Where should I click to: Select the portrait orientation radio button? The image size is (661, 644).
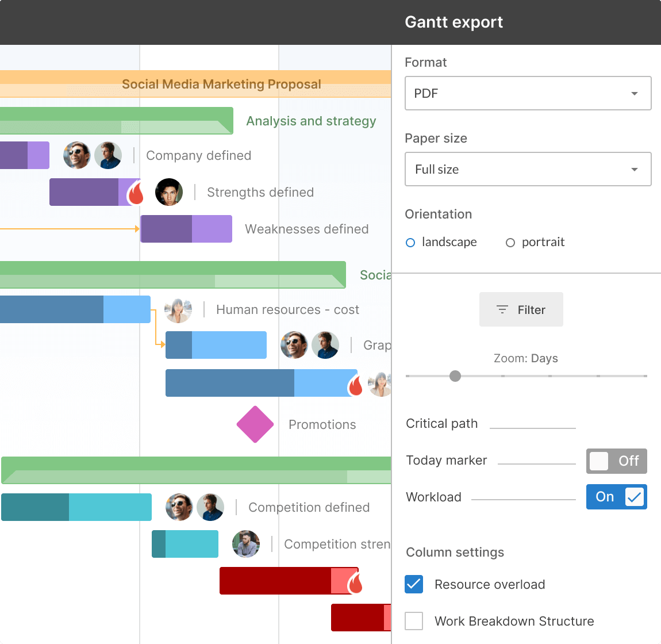click(510, 243)
